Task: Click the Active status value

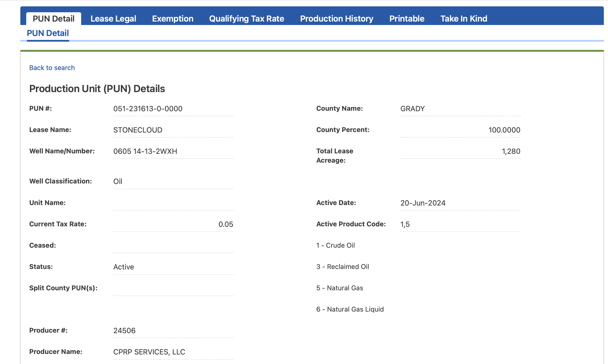Action: (124, 267)
